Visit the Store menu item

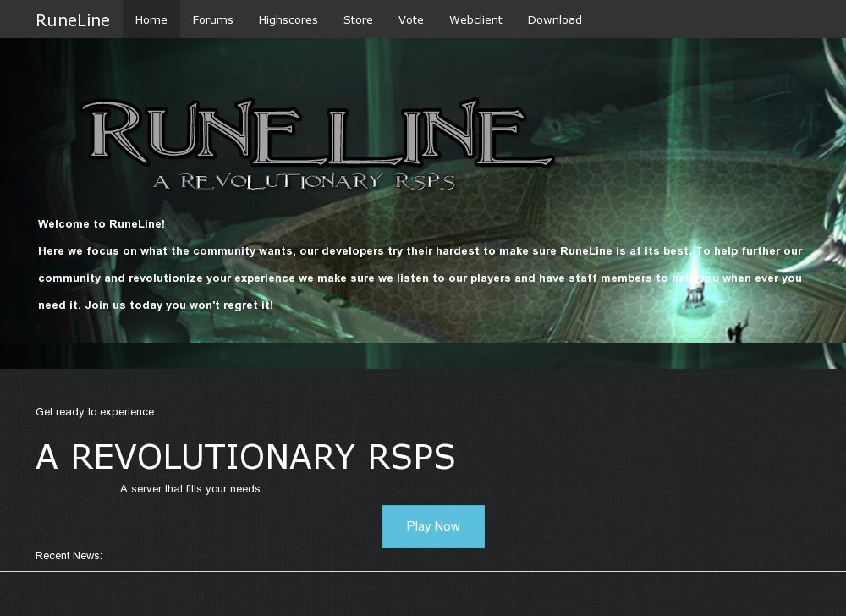pyautogui.click(x=358, y=19)
